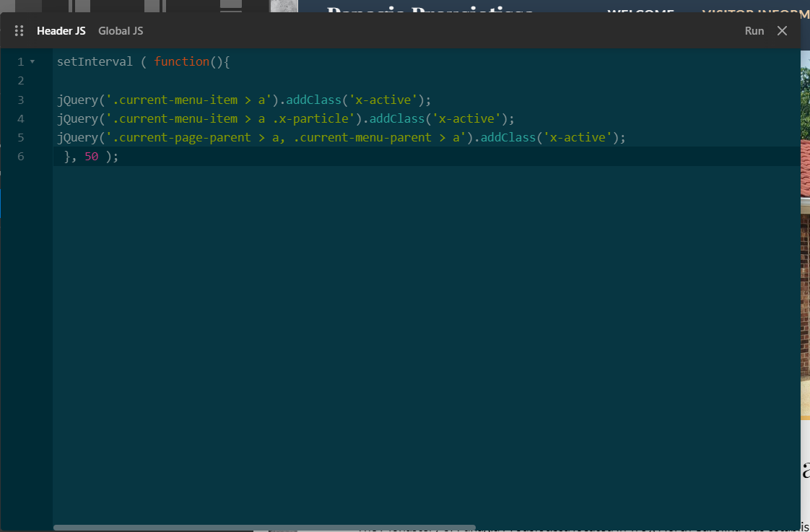Viewport: 810px width, 532px height.
Task: Click line number 3 in the gutter
Action: (x=21, y=100)
